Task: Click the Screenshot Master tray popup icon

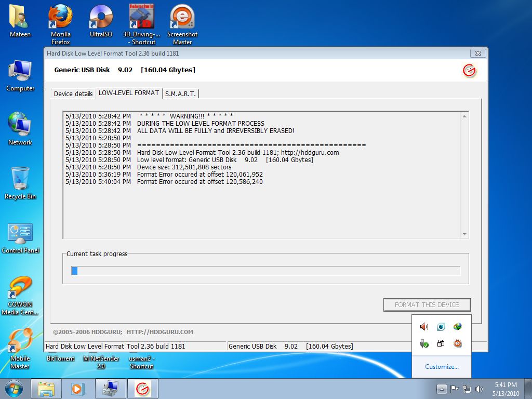Action: [457, 344]
